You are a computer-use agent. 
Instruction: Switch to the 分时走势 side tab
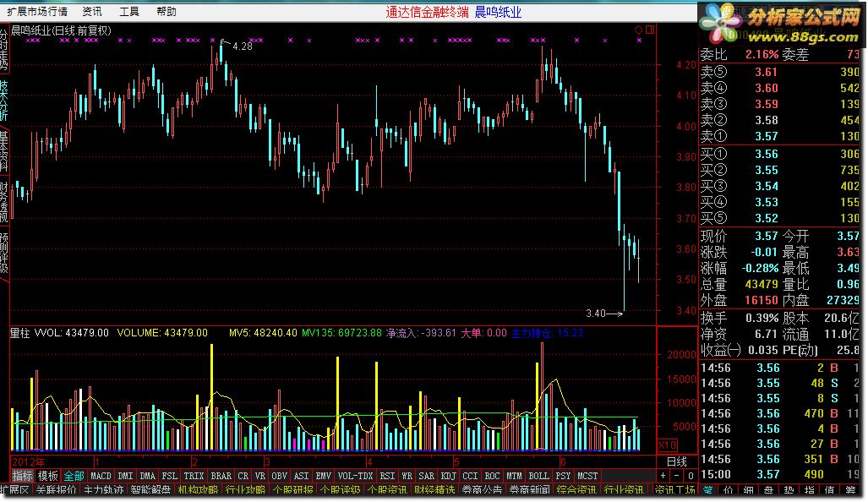coord(4,49)
